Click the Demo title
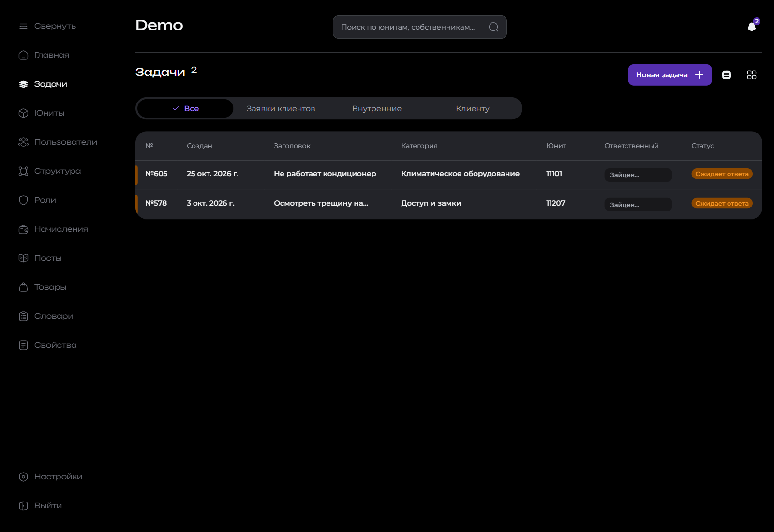The height and width of the screenshot is (532, 774). [x=159, y=25]
